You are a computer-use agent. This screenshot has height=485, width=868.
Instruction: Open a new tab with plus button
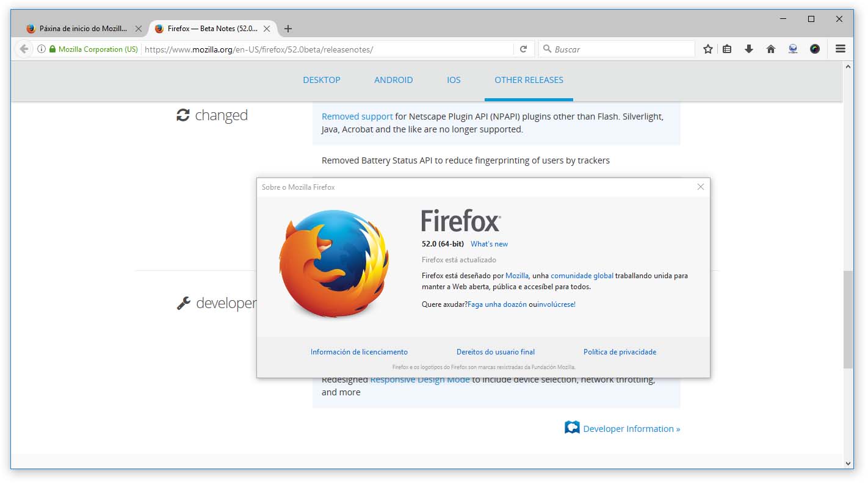(x=288, y=29)
